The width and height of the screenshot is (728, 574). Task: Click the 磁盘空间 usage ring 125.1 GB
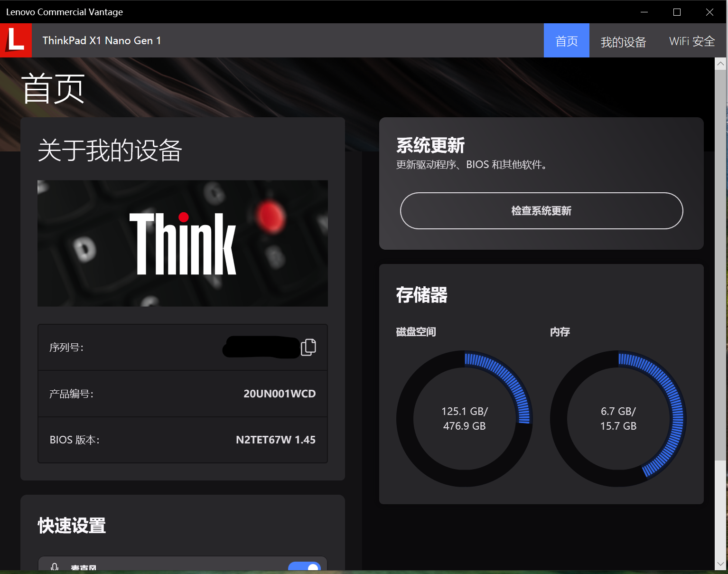point(465,419)
